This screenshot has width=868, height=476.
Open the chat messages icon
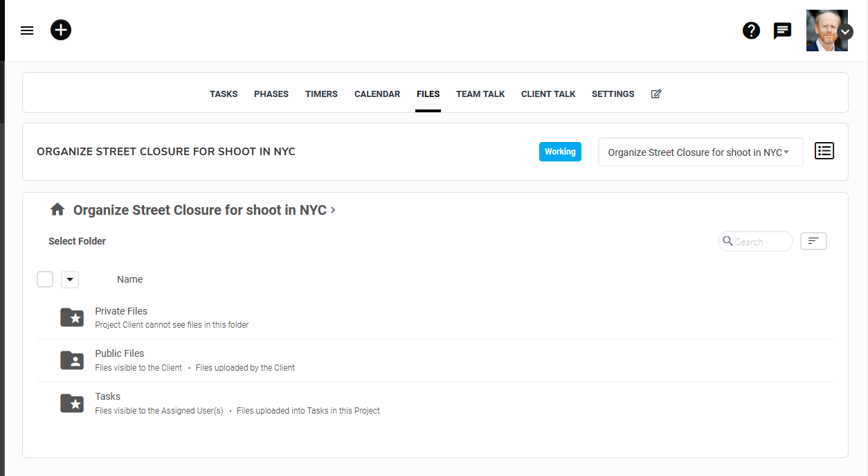(x=782, y=31)
